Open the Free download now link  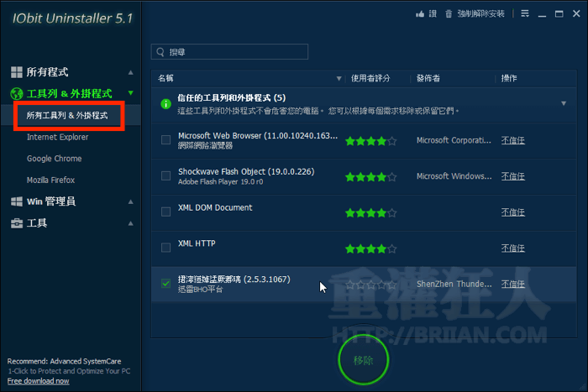(x=38, y=381)
